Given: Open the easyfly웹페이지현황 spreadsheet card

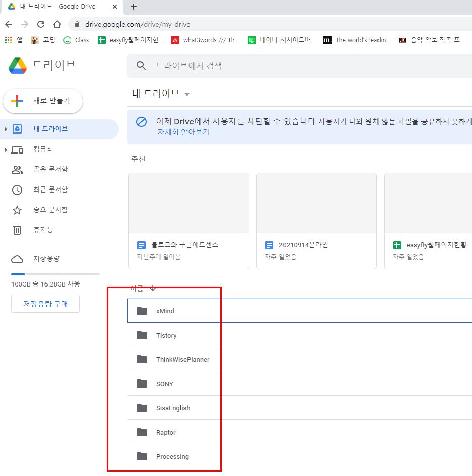Looking at the screenshot, I should click(428, 221).
